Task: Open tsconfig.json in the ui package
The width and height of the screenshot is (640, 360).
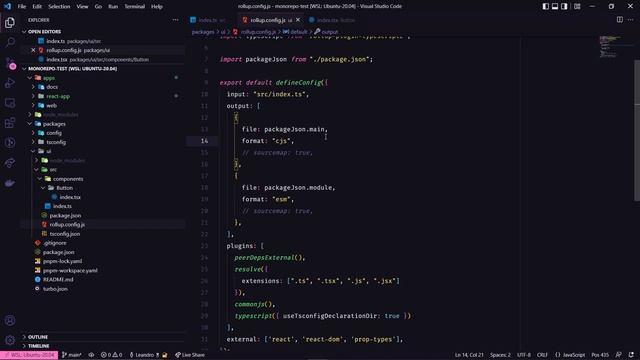Action: coord(64,234)
